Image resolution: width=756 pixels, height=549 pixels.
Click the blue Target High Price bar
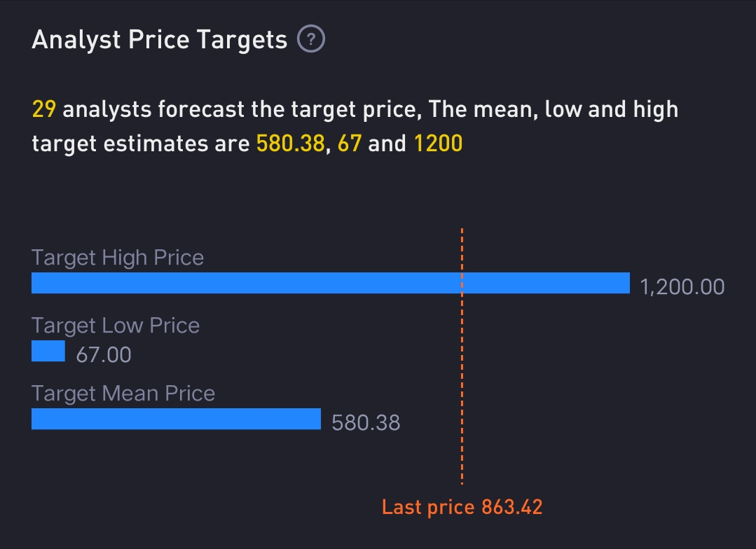tap(280, 283)
